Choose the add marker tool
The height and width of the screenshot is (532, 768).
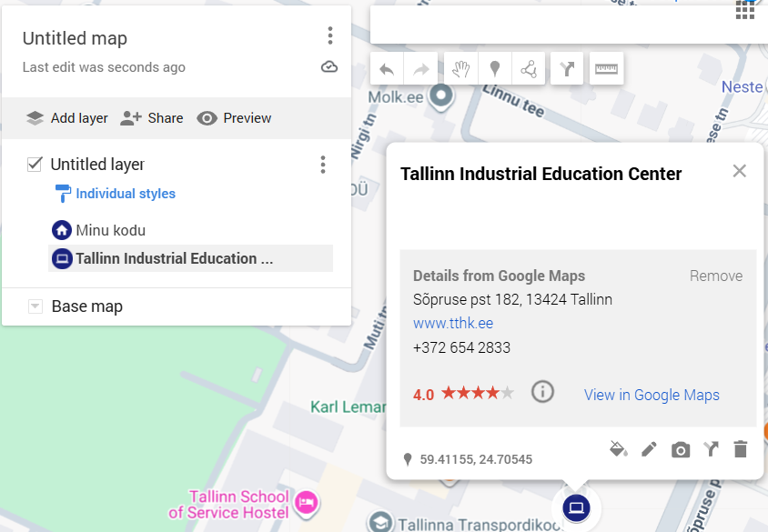tap(495, 69)
